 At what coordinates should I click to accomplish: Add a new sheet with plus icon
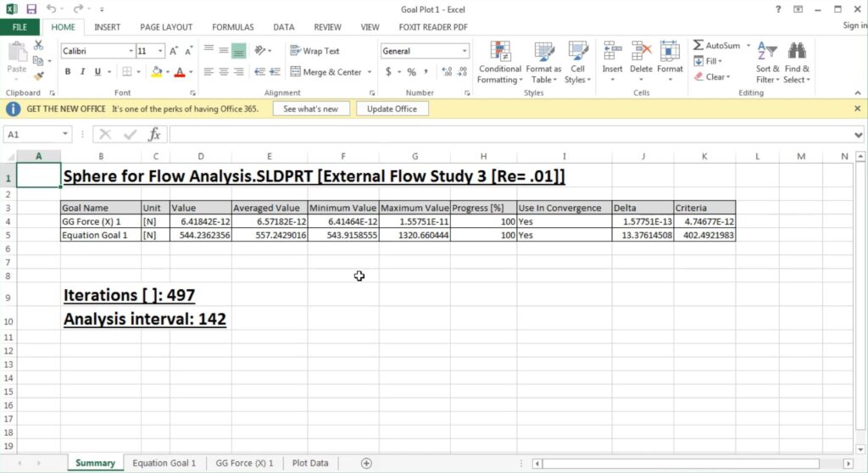tap(366, 463)
